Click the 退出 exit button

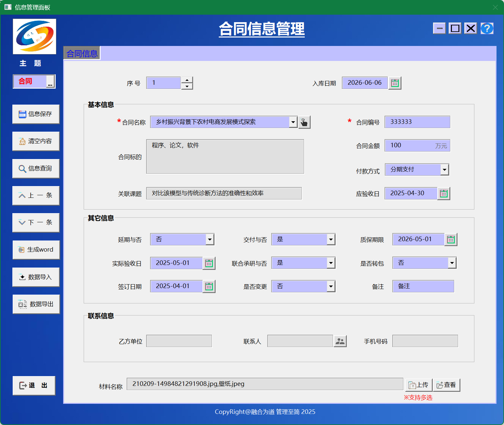pyautogui.click(x=34, y=386)
